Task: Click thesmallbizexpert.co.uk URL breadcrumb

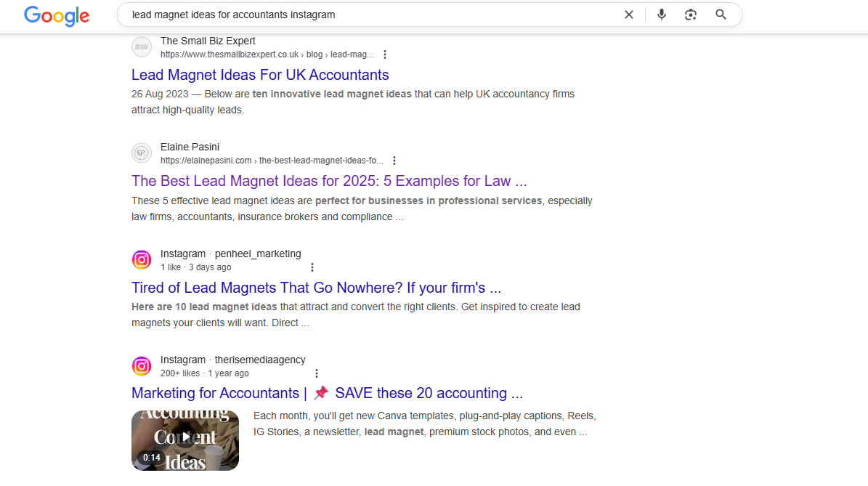Action: 267,54
